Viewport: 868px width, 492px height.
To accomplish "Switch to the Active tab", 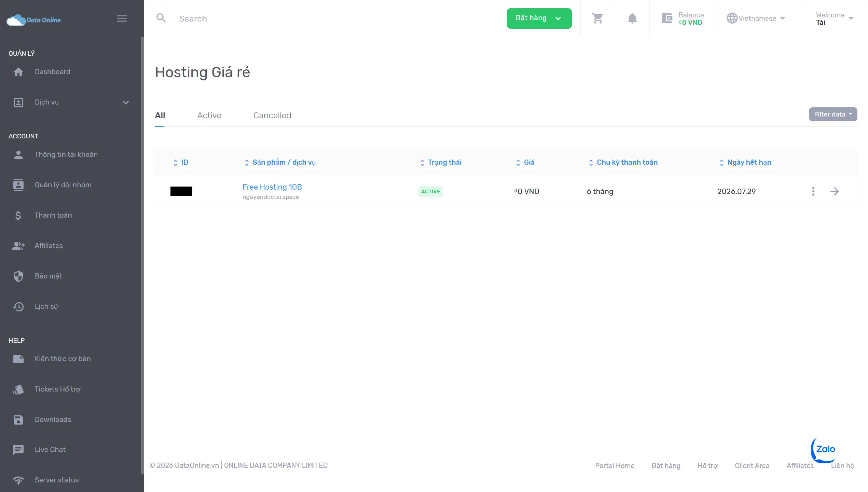I will click(x=209, y=115).
